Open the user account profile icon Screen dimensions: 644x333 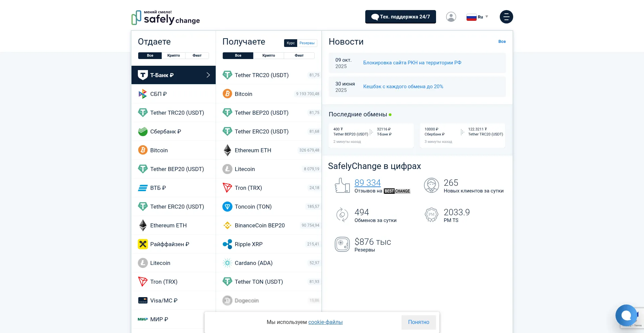[451, 17]
